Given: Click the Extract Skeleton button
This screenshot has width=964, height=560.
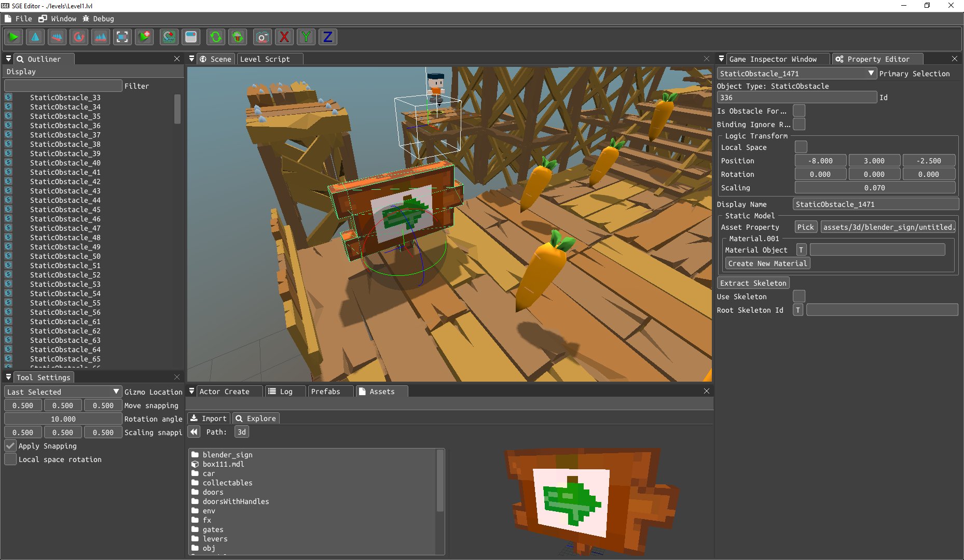Looking at the screenshot, I should point(753,283).
